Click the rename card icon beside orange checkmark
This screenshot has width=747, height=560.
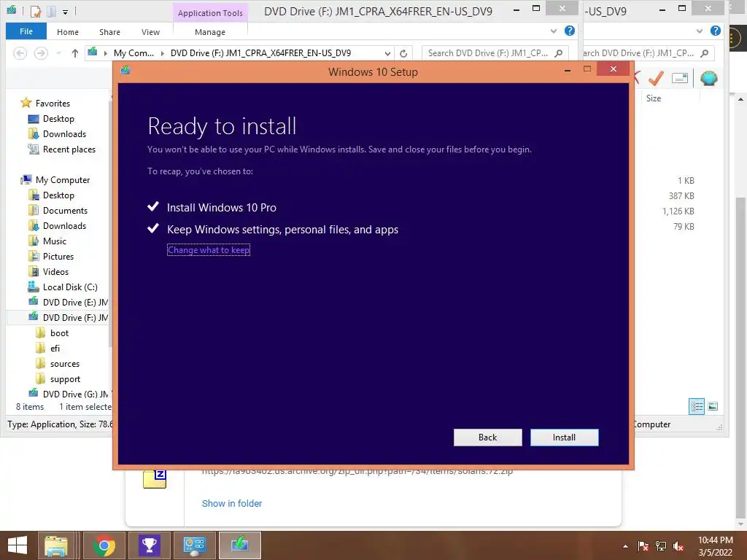(680, 78)
